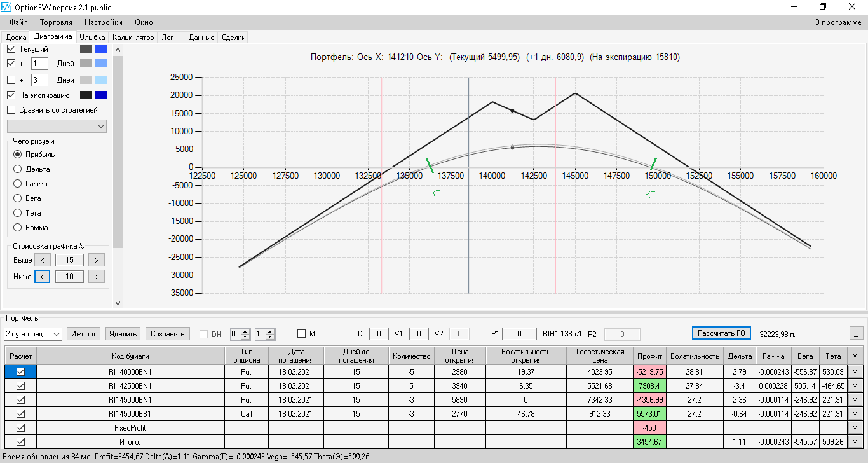Viewport: 868px width, 463px height.
Task: Click the Удалить button
Action: (123, 334)
